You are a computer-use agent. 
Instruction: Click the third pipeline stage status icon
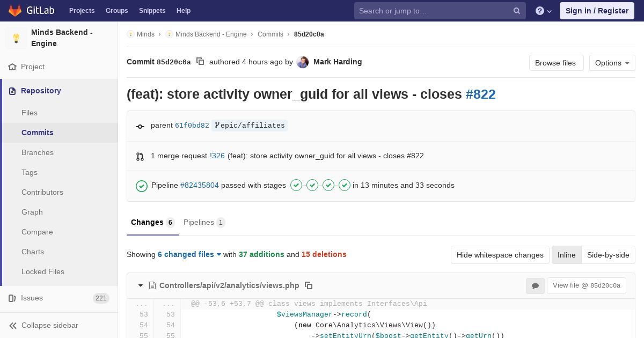pos(328,185)
